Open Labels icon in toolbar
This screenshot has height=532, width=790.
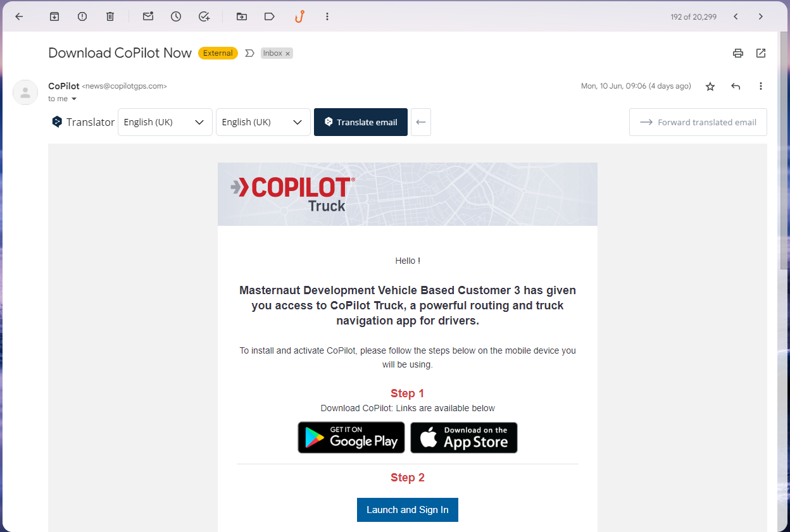(270, 16)
